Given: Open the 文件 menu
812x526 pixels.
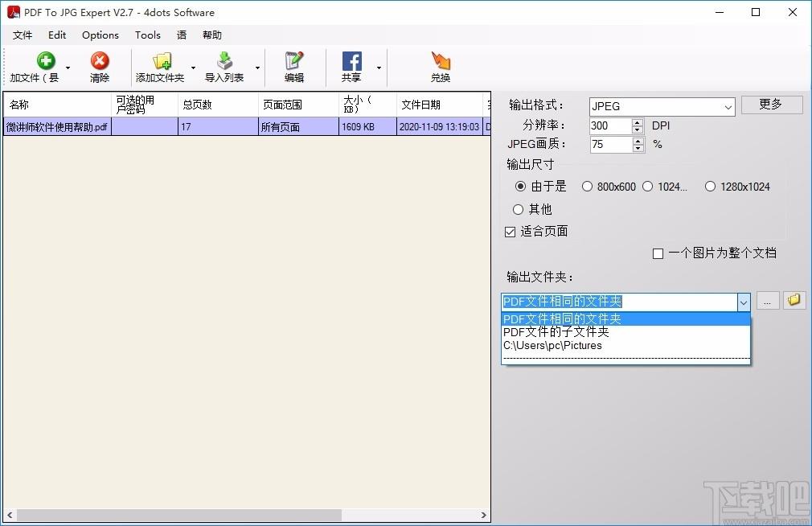Looking at the screenshot, I should coord(23,35).
